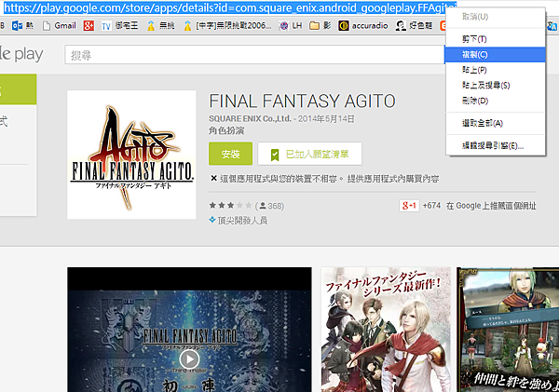
Task: Choose 取消(U) in context menu
Action: [x=496, y=17]
